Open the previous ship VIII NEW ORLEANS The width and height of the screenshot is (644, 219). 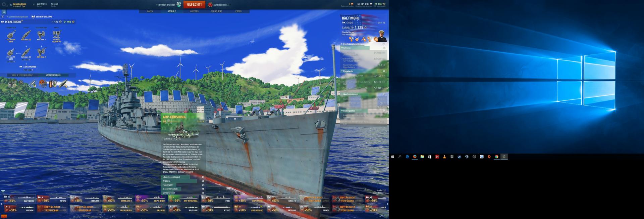(42, 16)
